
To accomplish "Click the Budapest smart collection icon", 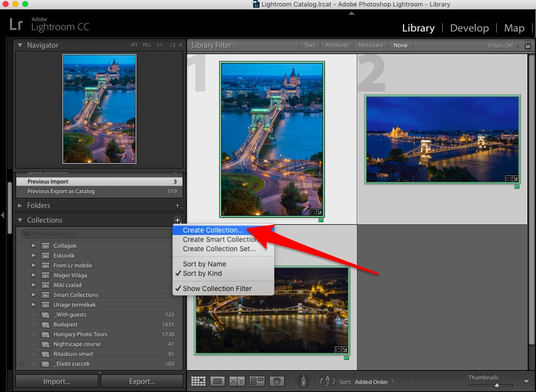I will click(45, 325).
